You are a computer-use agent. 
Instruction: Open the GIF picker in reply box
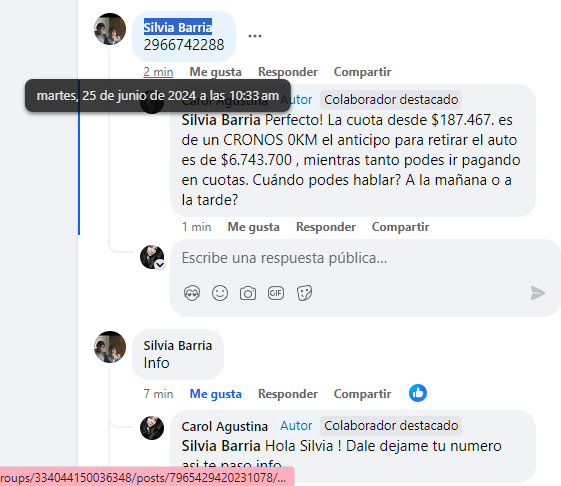[x=276, y=293]
